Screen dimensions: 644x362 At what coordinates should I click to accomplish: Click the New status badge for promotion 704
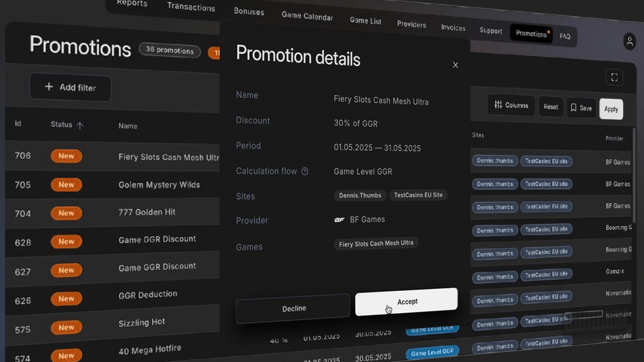pos(66,213)
